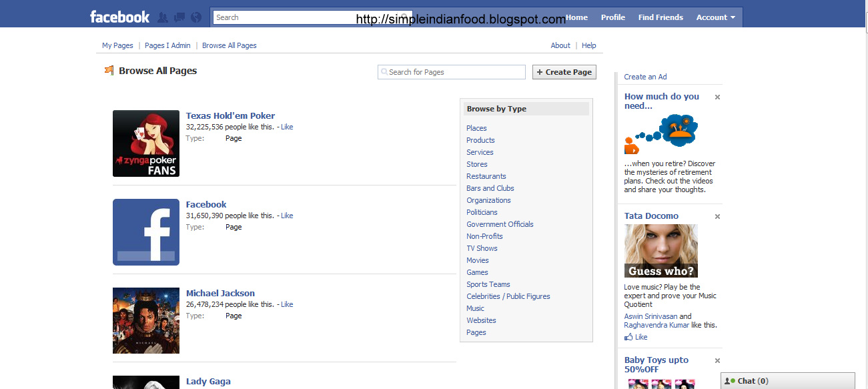868x389 pixels.
Task: Click the Browse All Pages flag icon
Action: tap(109, 71)
